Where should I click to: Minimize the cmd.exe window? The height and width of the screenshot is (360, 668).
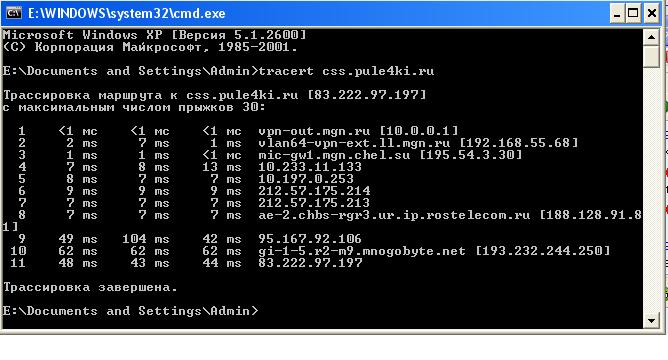(x=616, y=13)
